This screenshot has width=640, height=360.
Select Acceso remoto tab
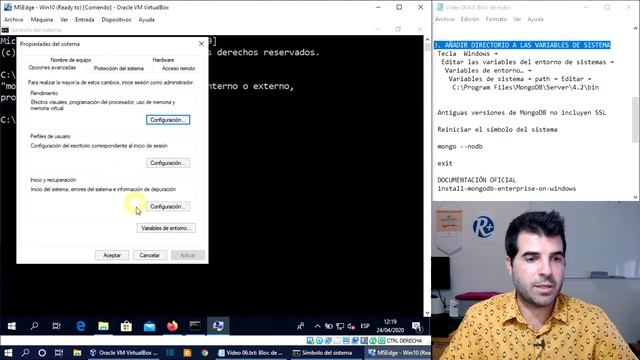(x=178, y=68)
